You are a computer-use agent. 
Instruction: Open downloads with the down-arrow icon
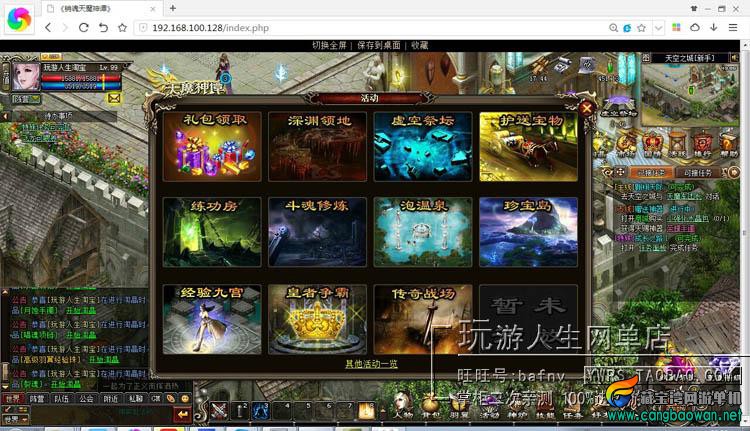click(x=714, y=28)
